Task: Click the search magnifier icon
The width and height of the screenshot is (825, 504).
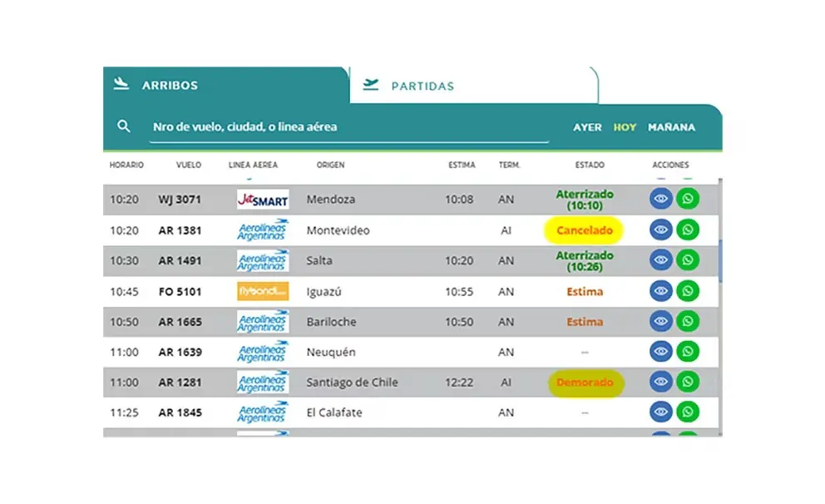Action: click(x=124, y=127)
